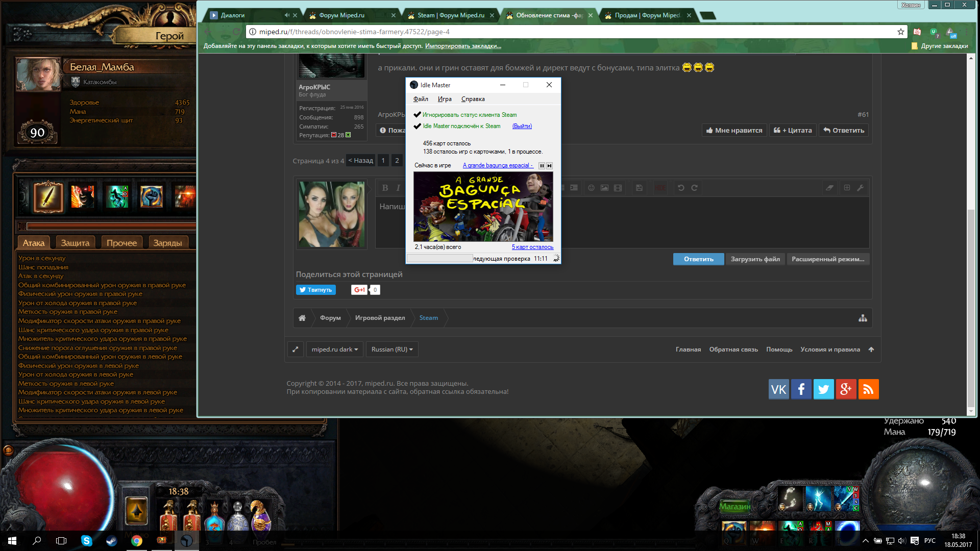Click the Загрузить файл button
The height and width of the screenshot is (551, 980).
755,259
